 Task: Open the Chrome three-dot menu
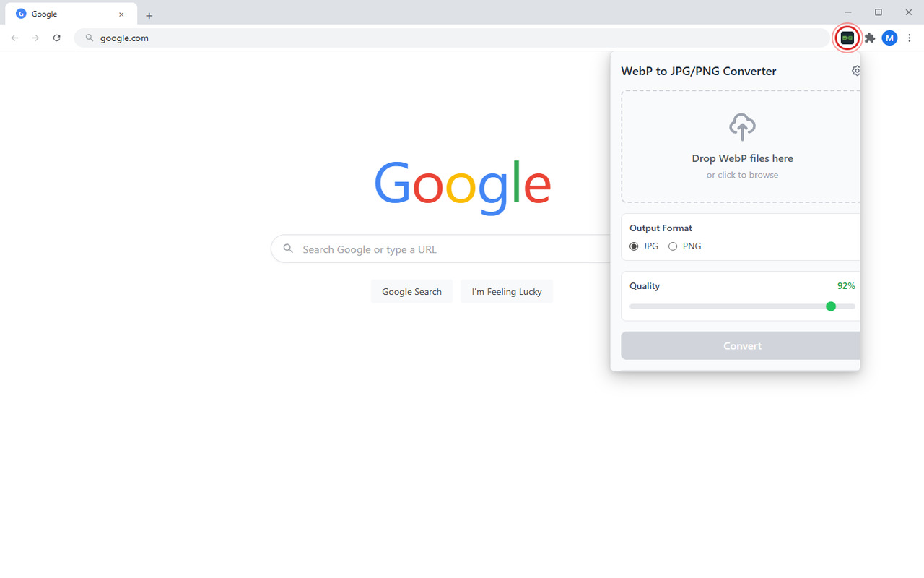(x=910, y=38)
